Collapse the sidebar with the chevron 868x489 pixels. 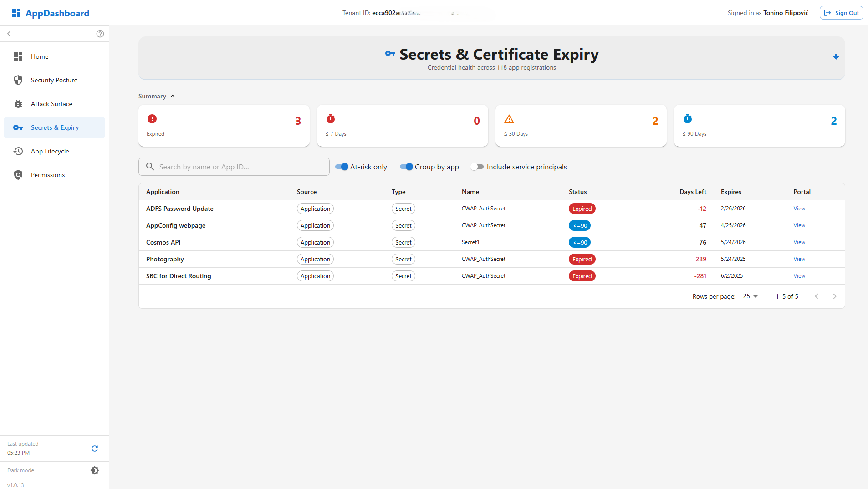coord(9,34)
